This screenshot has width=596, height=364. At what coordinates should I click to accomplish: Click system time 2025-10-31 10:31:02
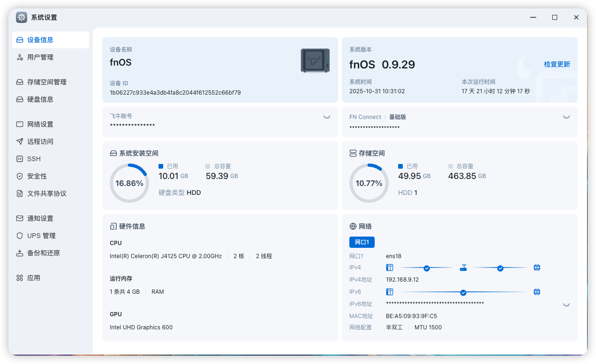377,91
